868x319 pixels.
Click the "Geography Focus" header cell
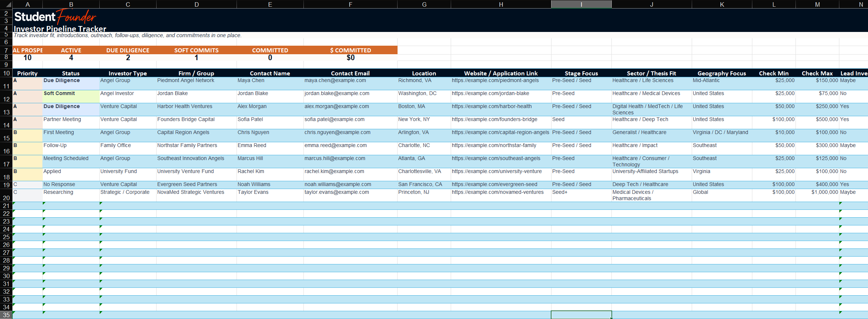pyautogui.click(x=722, y=74)
